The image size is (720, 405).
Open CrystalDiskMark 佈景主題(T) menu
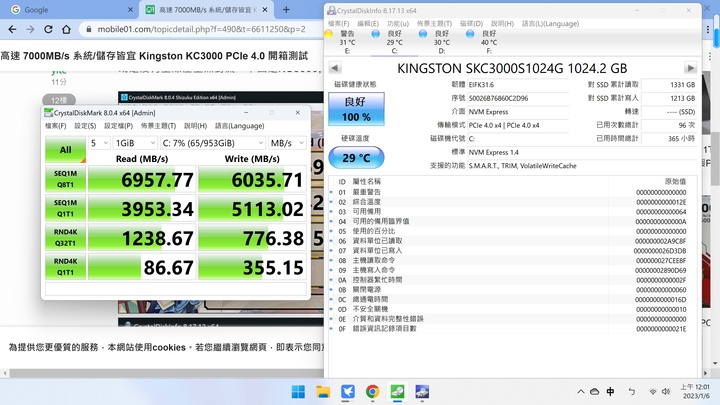point(158,126)
